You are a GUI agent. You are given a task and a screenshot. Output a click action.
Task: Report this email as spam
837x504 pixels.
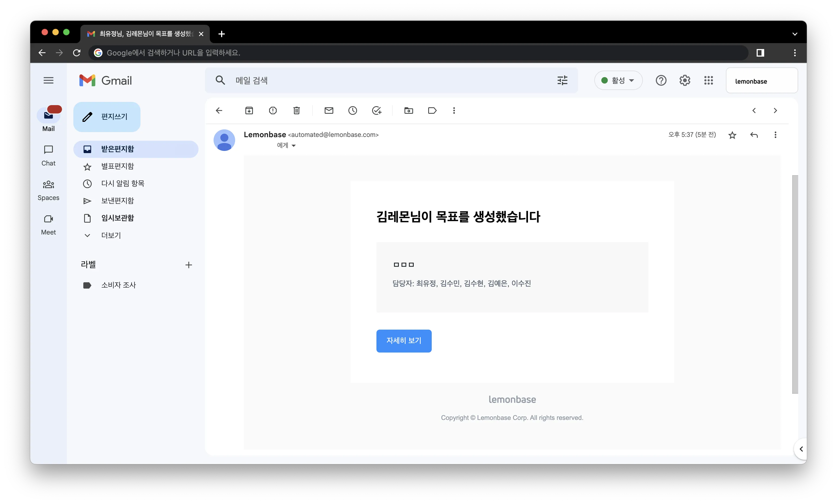point(273,111)
